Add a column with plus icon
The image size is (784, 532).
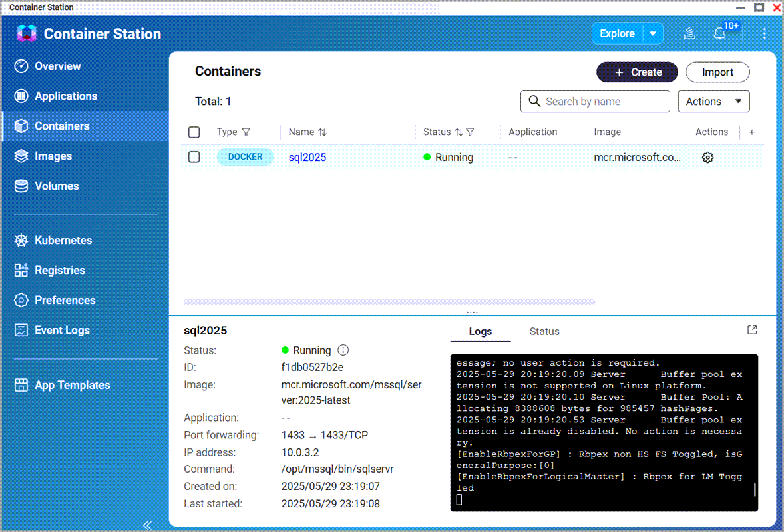[x=751, y=132]
